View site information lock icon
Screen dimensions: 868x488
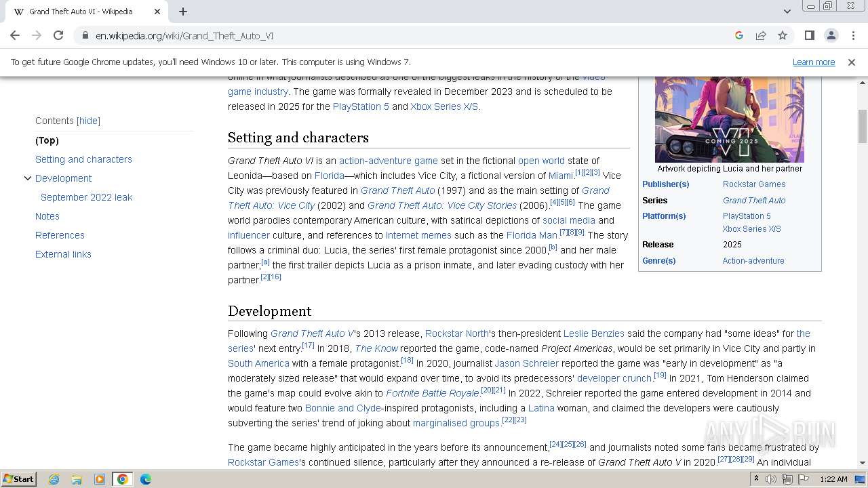click(85, 36)
